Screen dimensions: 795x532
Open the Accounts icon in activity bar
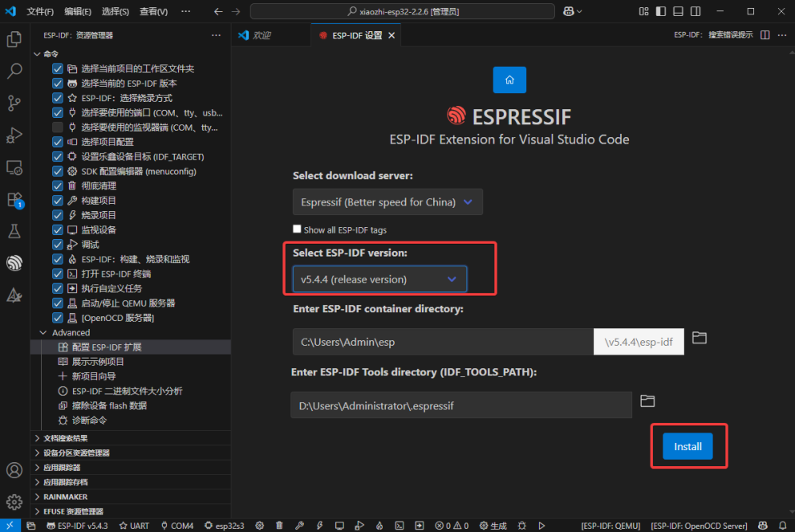point(14,470)
